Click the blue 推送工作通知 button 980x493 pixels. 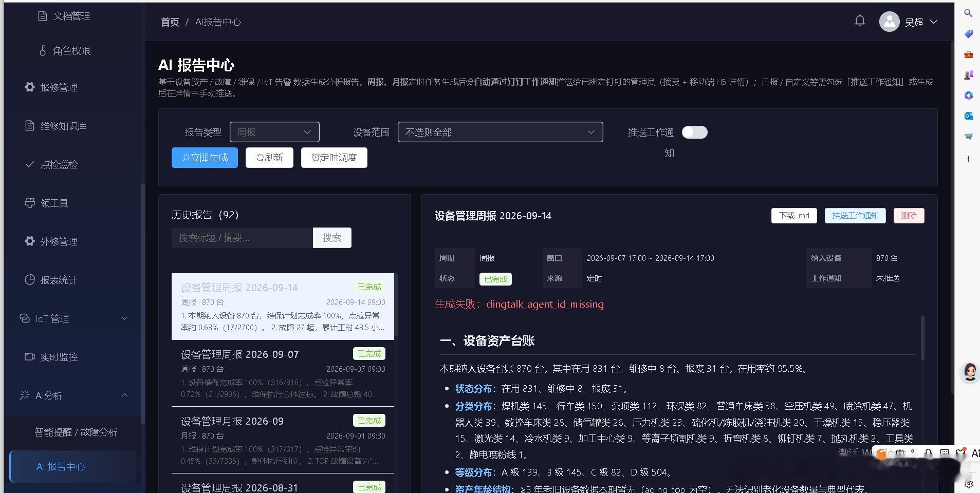pos(855,216)
